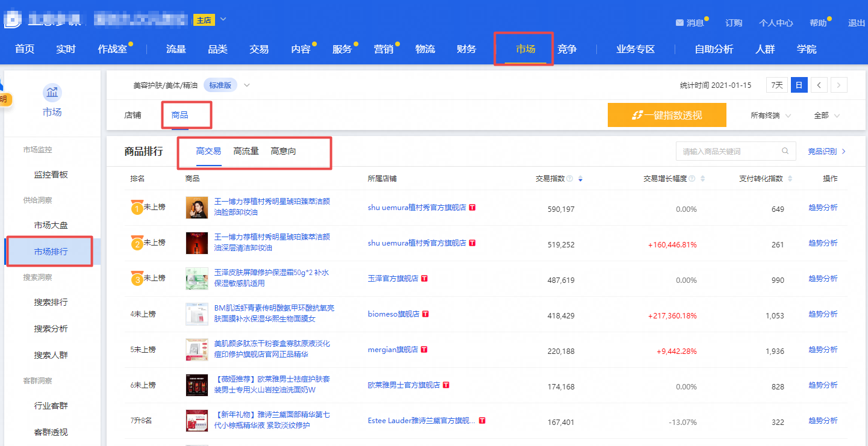868x446 pixels.
Task: Click the help icon beside 交易指数
Action: pyautogui.click(x=569, y=179)
